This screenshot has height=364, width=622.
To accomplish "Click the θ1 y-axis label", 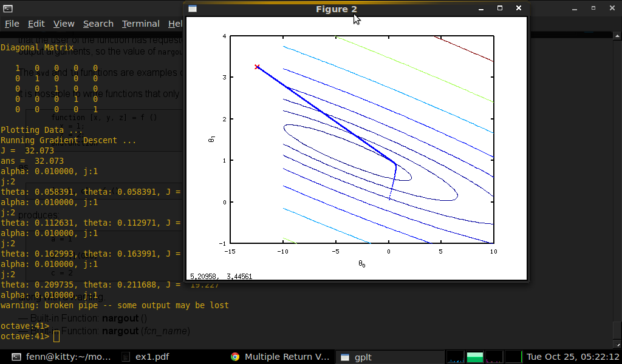I will point(212,139).
